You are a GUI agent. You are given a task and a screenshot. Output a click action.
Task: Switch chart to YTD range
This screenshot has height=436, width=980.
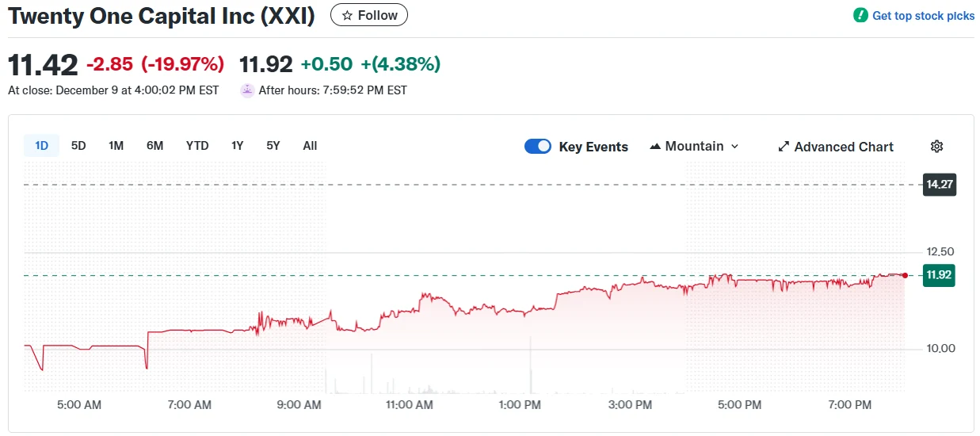(197, 146)
